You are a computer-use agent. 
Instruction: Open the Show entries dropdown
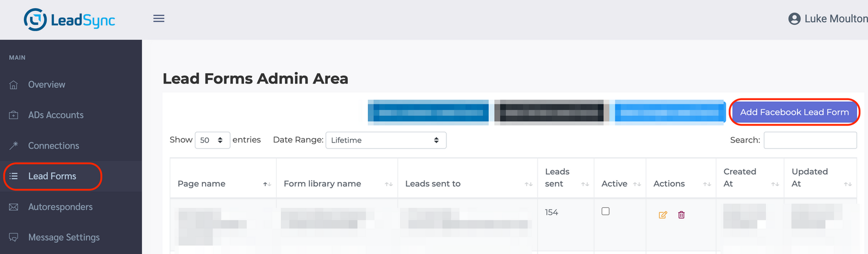click(x=212, y=140)
